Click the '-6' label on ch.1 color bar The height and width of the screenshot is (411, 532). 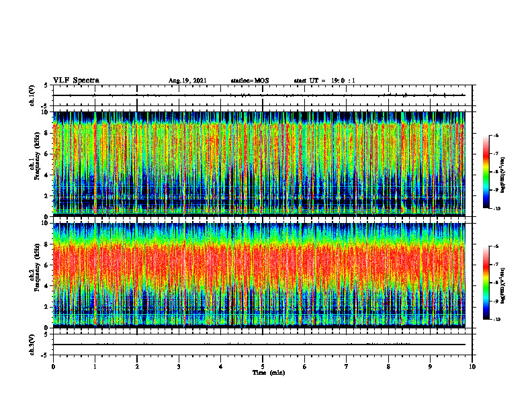pyautogui.click(x=496, y=135)
